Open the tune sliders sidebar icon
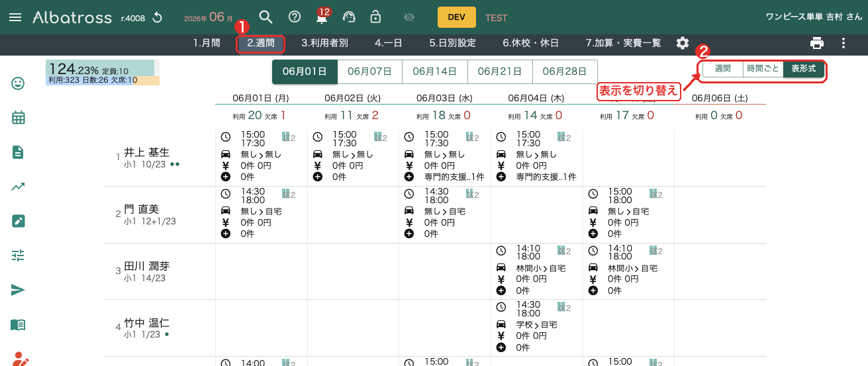868x366 pixels. (18, 255)
